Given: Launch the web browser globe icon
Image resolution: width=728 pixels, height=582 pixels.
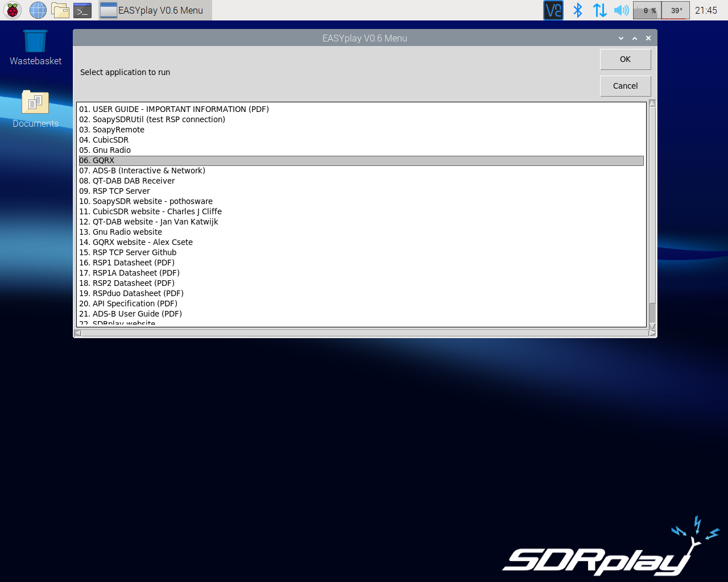Looking at the screenshot, I should coord(38,10).
